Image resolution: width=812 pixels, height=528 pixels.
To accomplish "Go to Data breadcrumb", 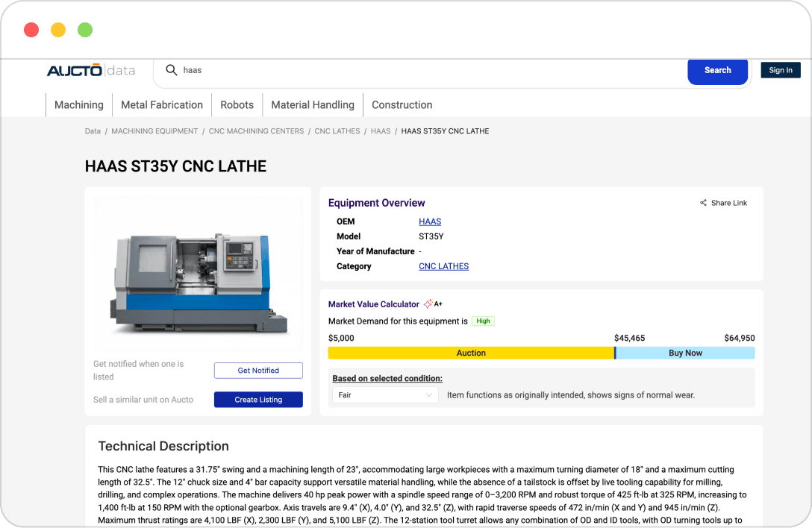I will pyautogui.click(x=93, y=131).
